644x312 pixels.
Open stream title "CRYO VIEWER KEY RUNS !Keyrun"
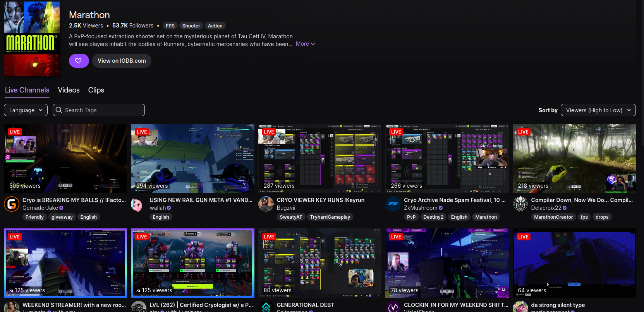pos(321,200)
